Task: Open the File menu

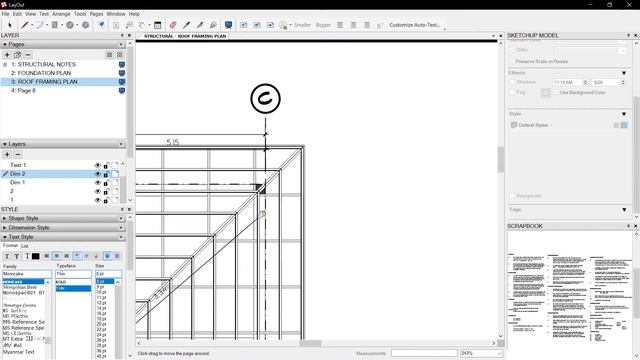Action: (5, 14)
